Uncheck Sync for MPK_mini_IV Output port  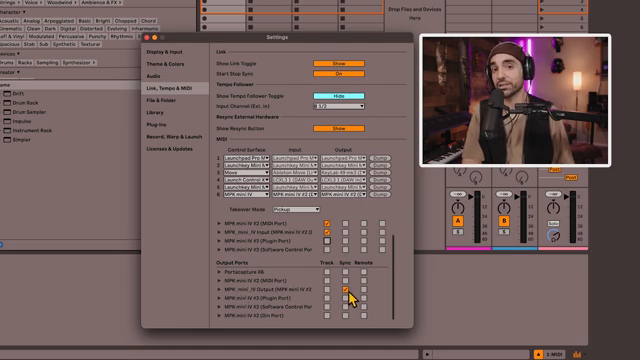[345, 289]
